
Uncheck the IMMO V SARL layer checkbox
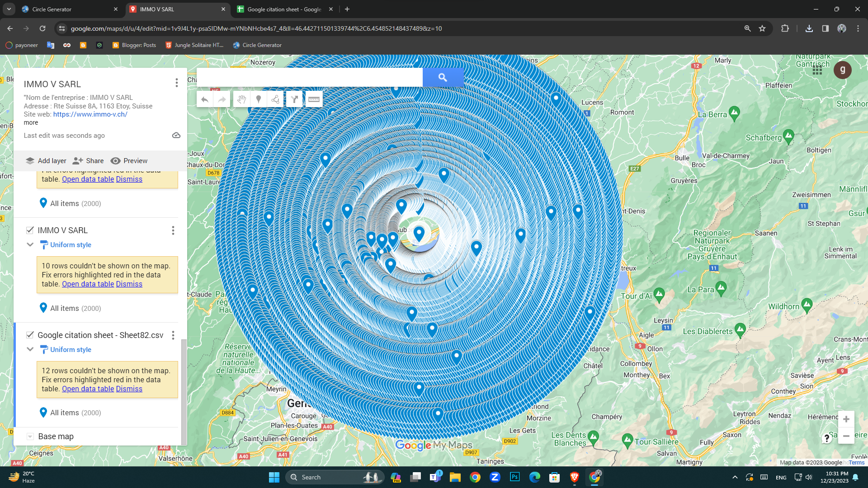coord(30,230)
